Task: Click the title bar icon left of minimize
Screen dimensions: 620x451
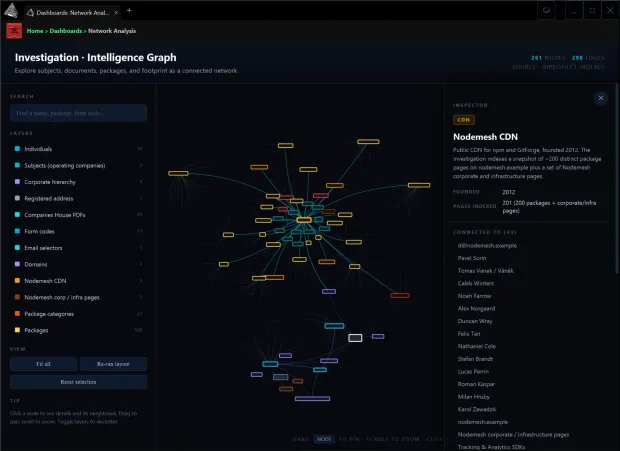Action: tap(546, 11)
